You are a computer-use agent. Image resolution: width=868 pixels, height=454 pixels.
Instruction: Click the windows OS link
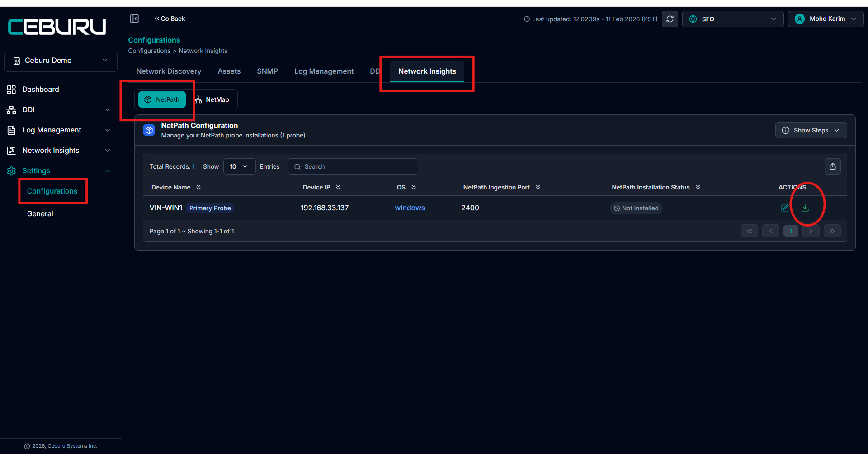[x=410, y=208]
